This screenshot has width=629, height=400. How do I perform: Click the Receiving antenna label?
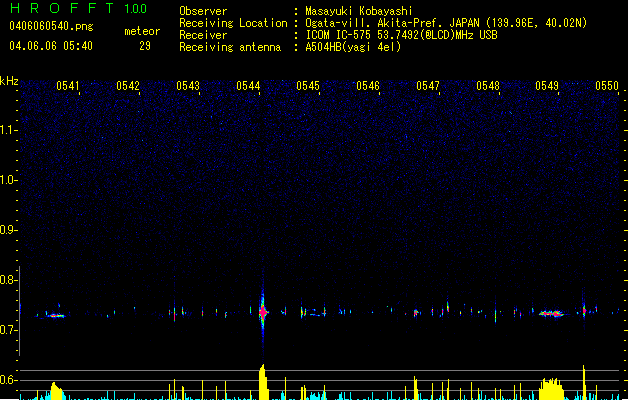coord(230,47)
